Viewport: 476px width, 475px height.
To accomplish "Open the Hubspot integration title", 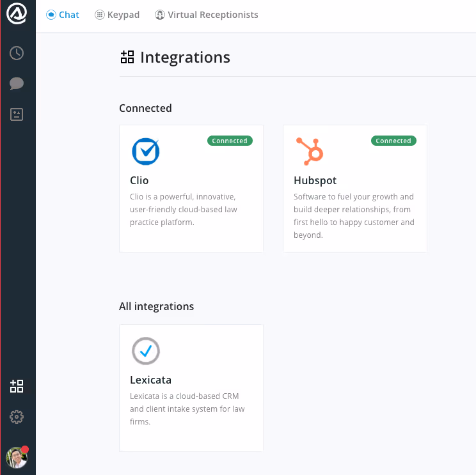I will tap(315, 180).
